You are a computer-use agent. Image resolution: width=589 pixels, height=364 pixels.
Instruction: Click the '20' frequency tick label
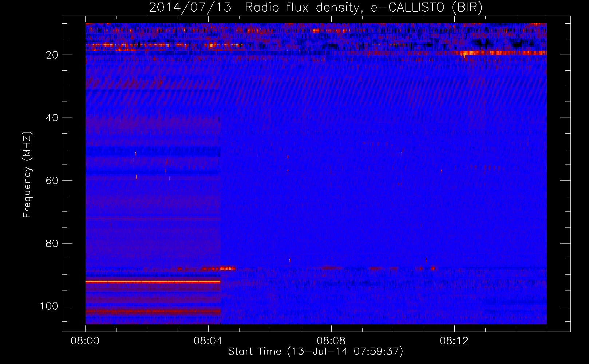52,55
